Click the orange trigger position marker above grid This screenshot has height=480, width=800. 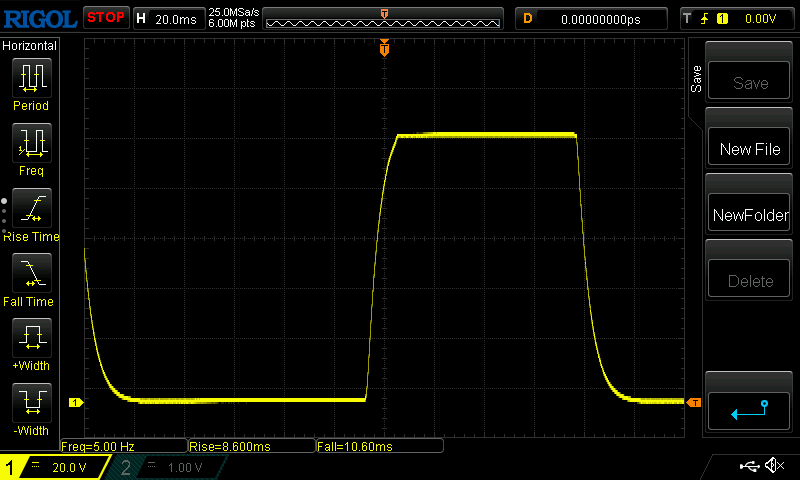coord(384,48)
